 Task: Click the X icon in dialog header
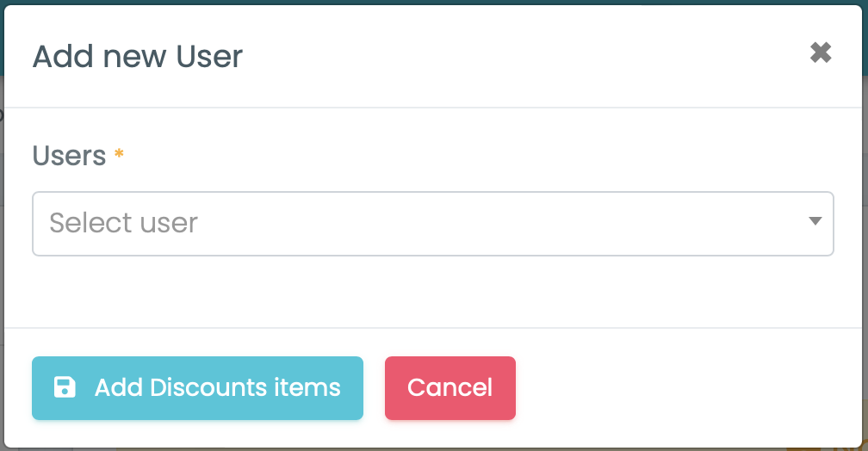(x=821, y=53)
